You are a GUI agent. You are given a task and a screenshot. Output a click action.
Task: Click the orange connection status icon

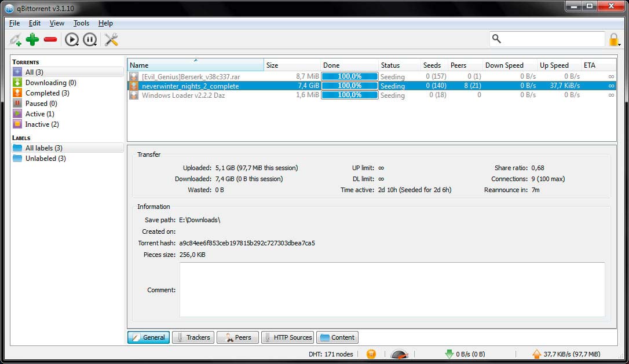tap(371, 354)
